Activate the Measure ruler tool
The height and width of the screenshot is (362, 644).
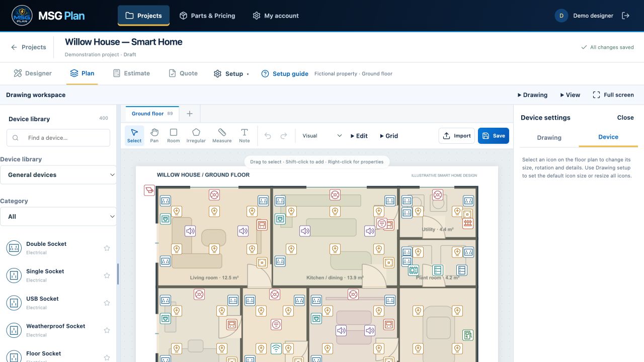222,135
